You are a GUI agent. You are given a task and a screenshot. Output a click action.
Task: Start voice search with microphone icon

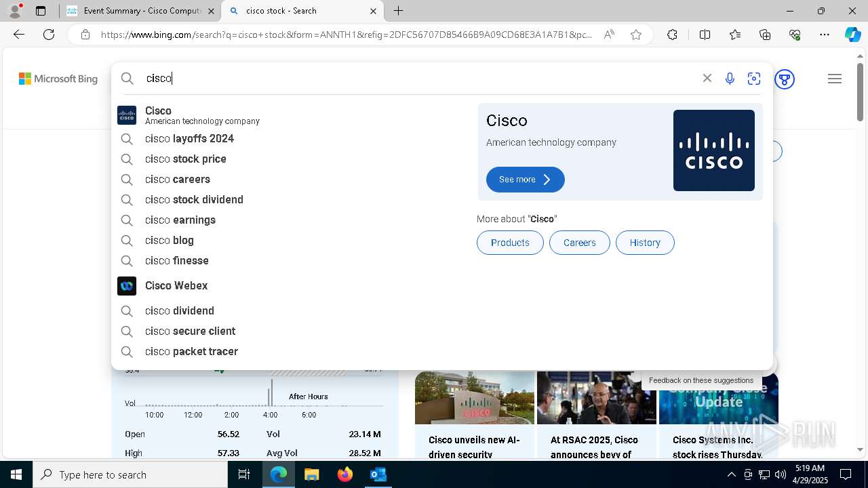[730, 79]
